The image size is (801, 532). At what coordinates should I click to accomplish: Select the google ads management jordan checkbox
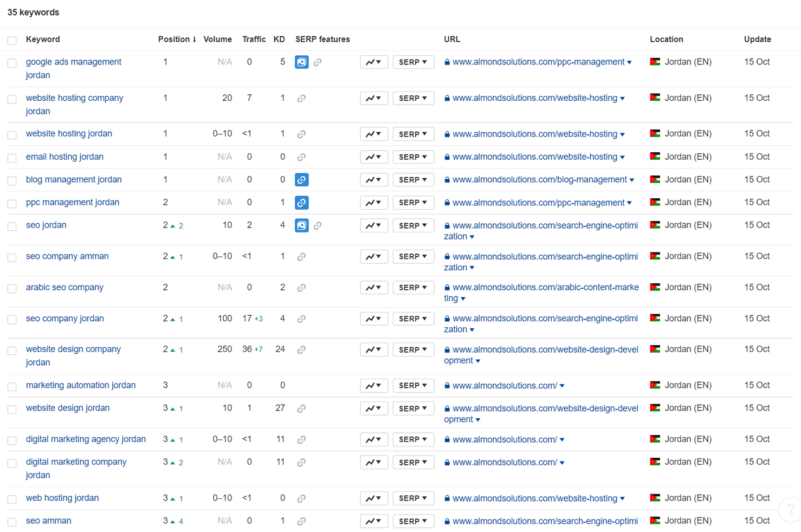(12, 63)
